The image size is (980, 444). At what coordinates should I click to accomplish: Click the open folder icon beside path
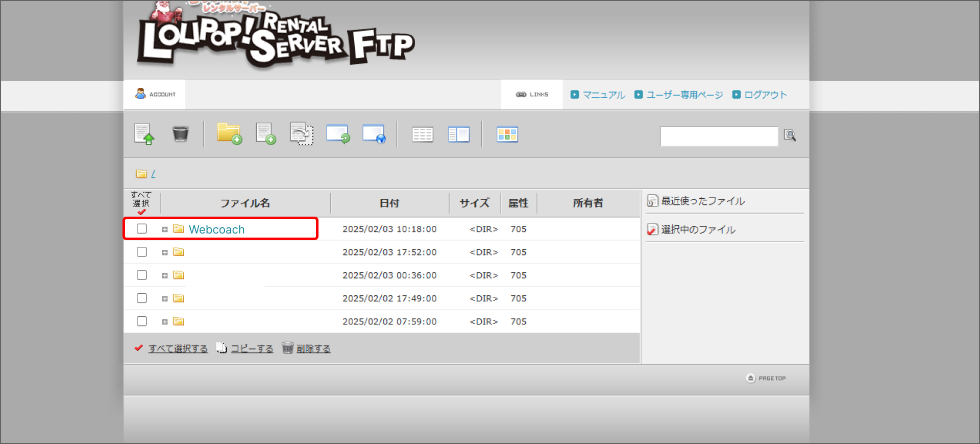coord(141,174)
